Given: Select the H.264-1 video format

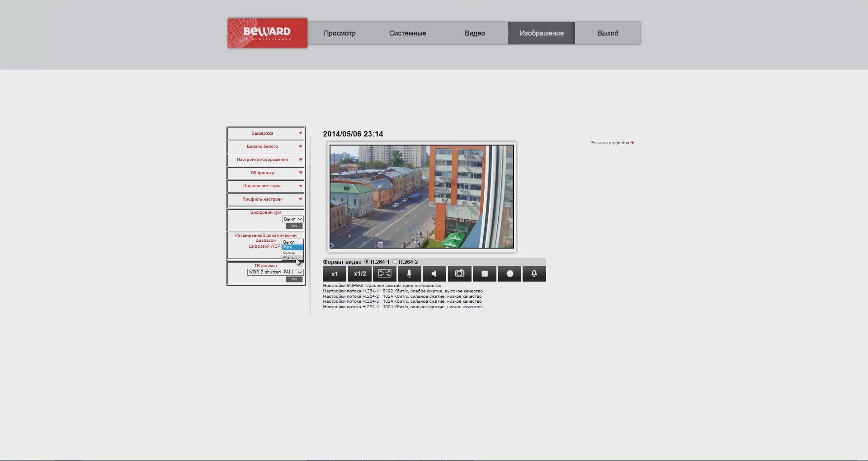Looking at the screenshot, I should point(367,262).
